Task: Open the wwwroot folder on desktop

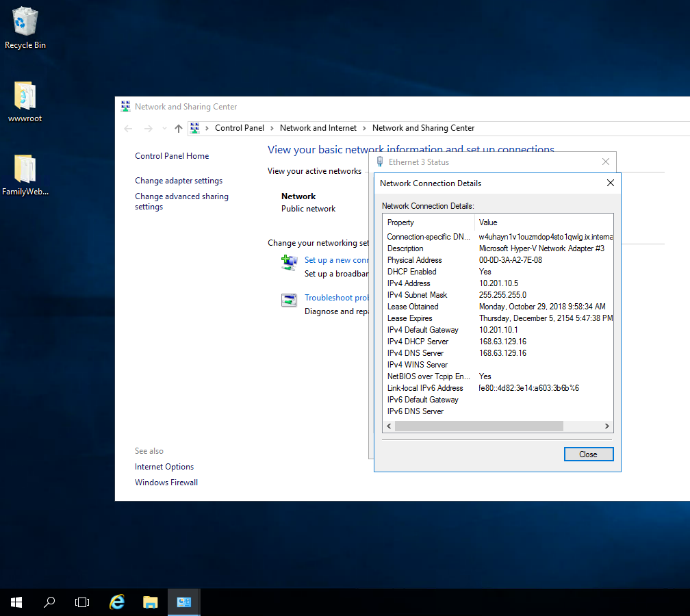Action: (x=25, y=96)
